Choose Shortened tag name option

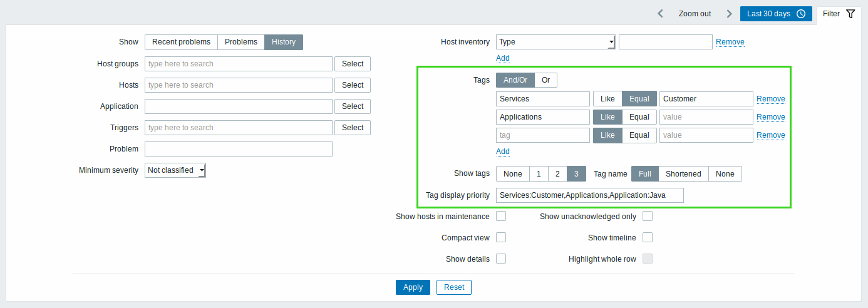pyautogui.click(x=683, y=174)
